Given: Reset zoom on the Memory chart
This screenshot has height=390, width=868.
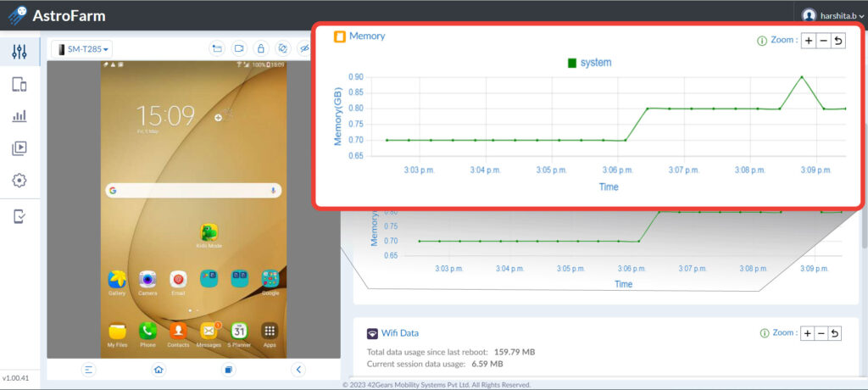Looking at the screenshot, I should pos(838,41).
